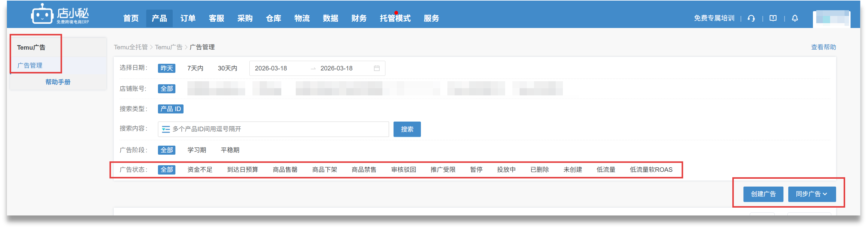Screen dimensions: 868x229
Task: Click the batch list icon in search box
Action: click(x=165, y=129)
